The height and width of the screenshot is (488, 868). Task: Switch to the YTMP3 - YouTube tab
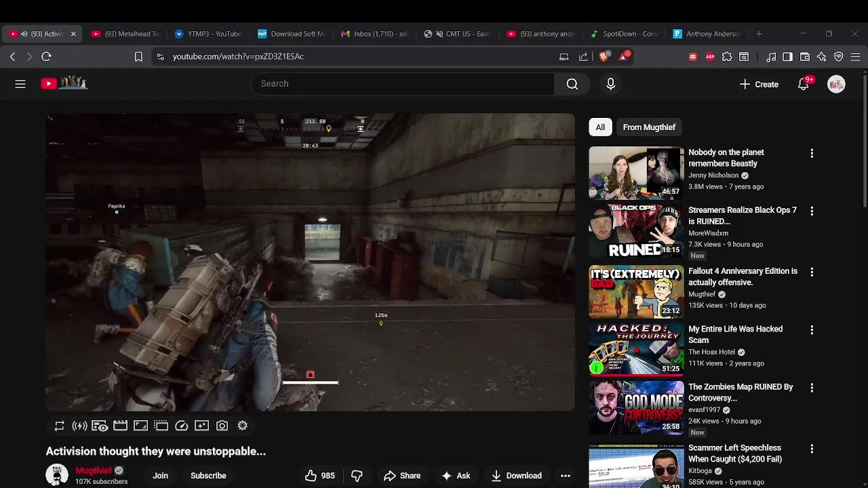pos(208,34)
